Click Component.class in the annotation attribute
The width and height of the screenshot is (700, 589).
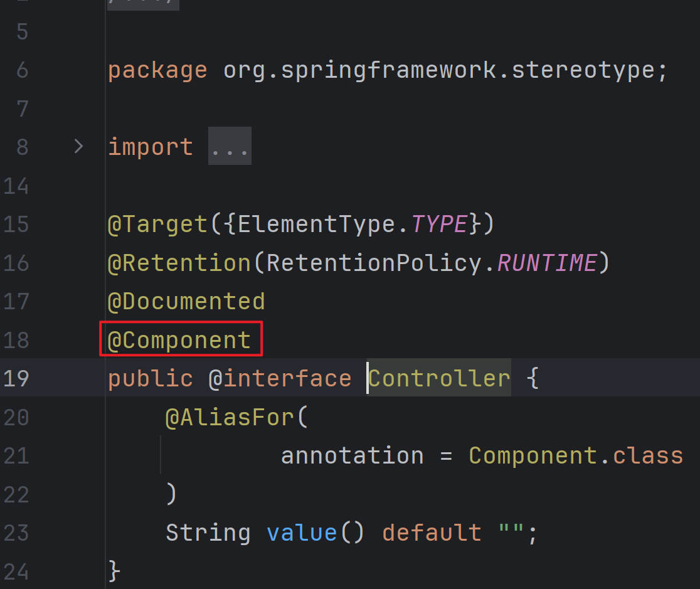click(x=575, y=455)
